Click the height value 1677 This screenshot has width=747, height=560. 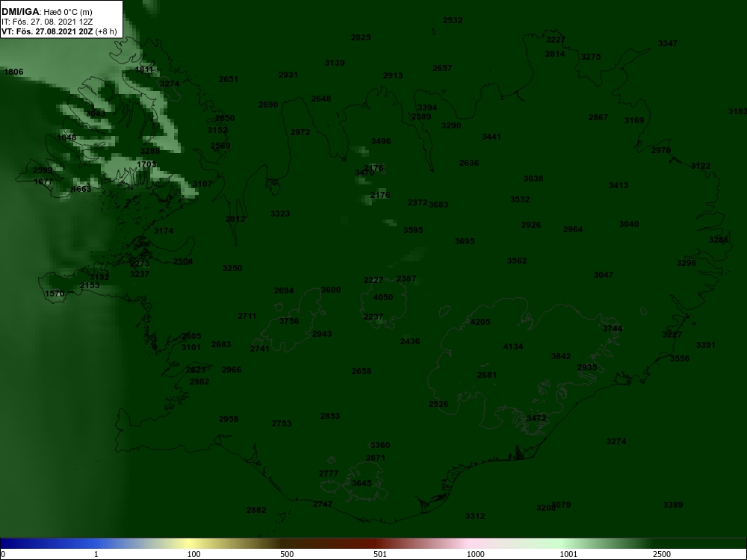click(43, 181)
